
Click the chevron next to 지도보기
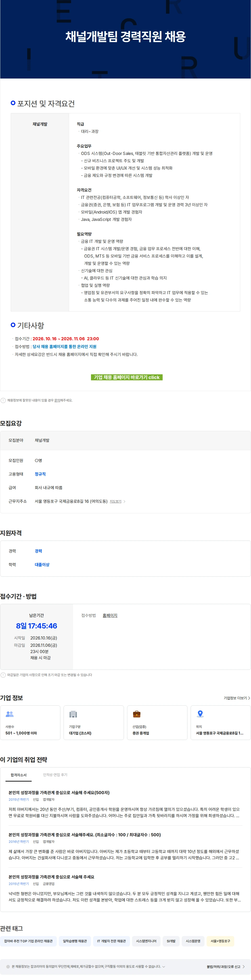tap(124, 502)
